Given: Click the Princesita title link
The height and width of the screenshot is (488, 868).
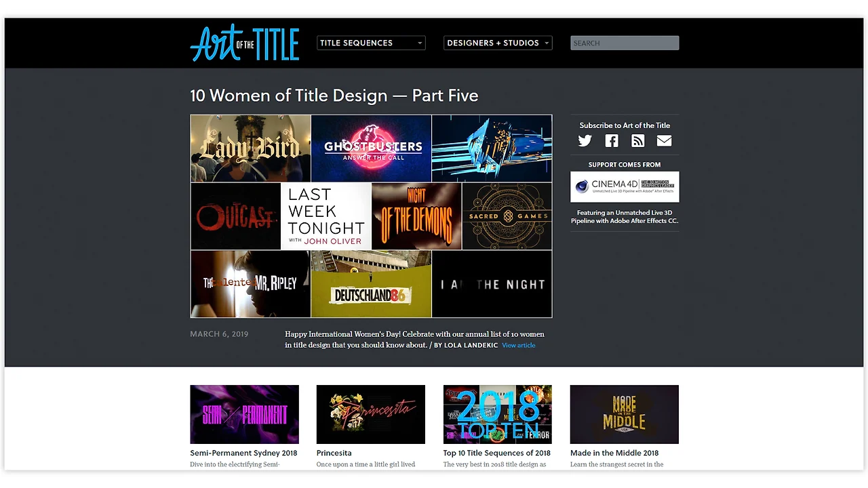Looking at the screenshot, I should click(334, 453).
